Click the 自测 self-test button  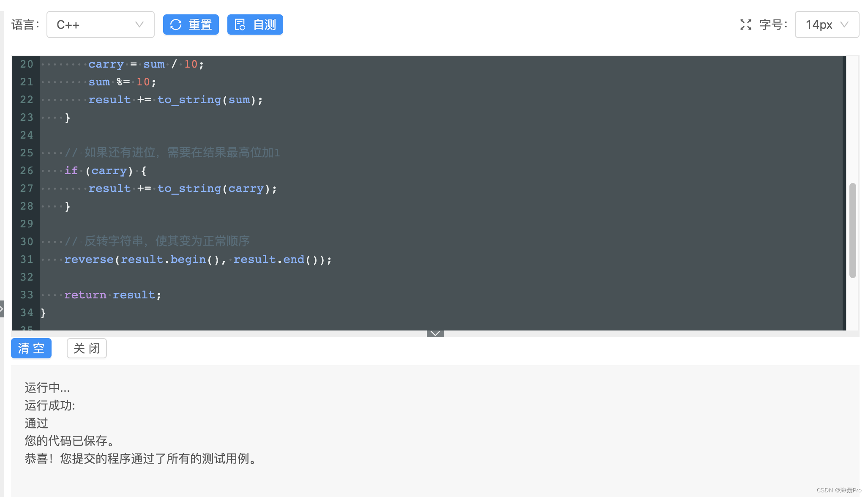[255, 25]
